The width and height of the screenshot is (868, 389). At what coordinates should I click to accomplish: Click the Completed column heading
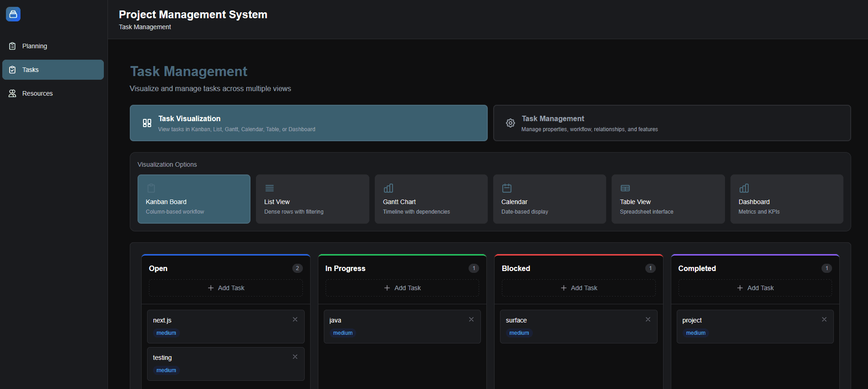[x=697, y=268]
